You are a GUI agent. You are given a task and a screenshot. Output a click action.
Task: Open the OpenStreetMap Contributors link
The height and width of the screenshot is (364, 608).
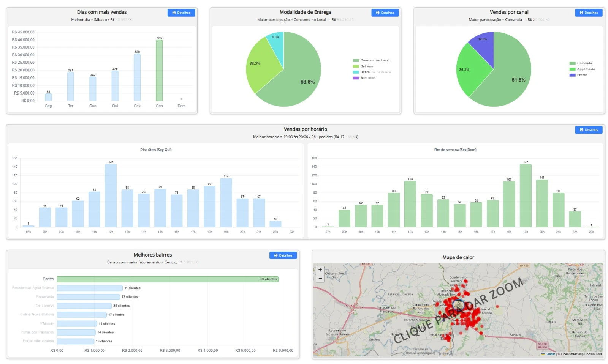581,354
